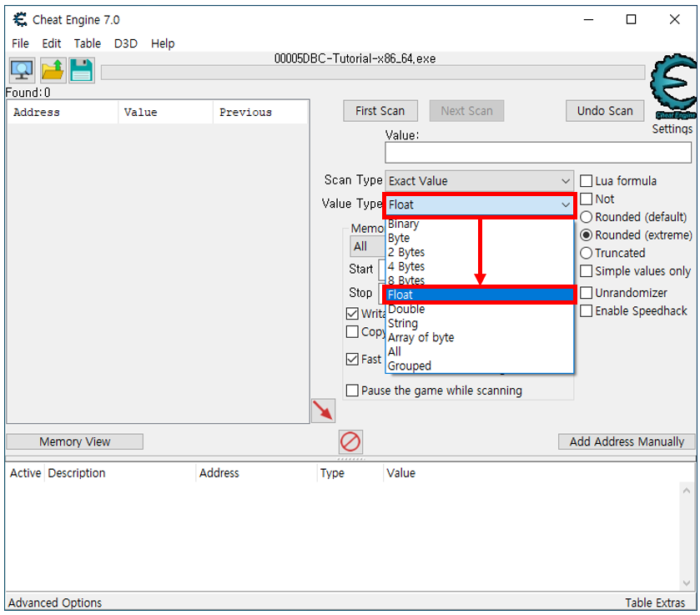Viewport: 700px width, 615px height.
Task: Click Add Address Manually button
Action: click(x=627, y=441)
